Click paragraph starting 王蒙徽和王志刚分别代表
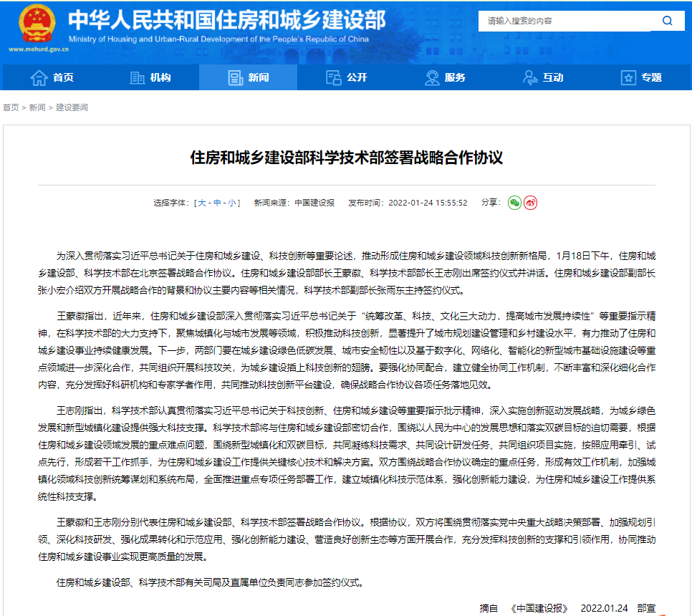 coord(347,539)
